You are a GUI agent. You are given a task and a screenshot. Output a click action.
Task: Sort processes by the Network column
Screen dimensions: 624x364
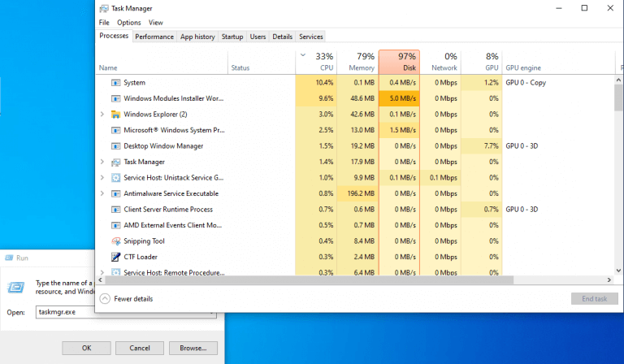click(x=440, y=62)
